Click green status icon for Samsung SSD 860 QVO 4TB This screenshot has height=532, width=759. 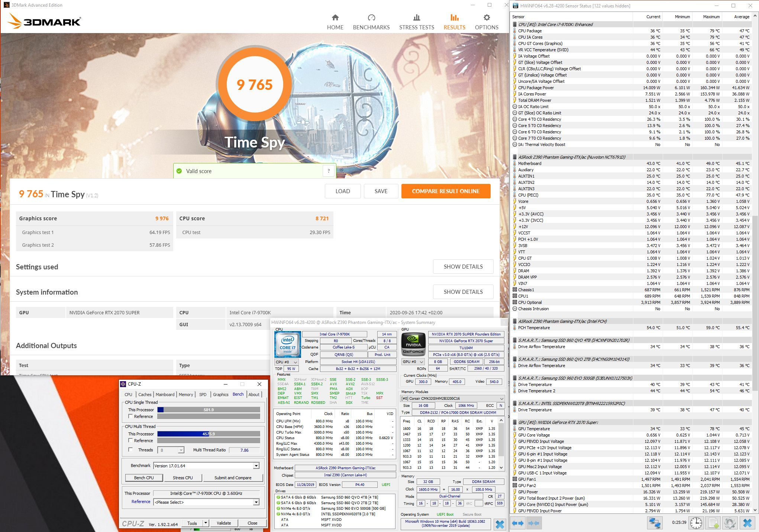pyautogui.click(x=278, y=497)
